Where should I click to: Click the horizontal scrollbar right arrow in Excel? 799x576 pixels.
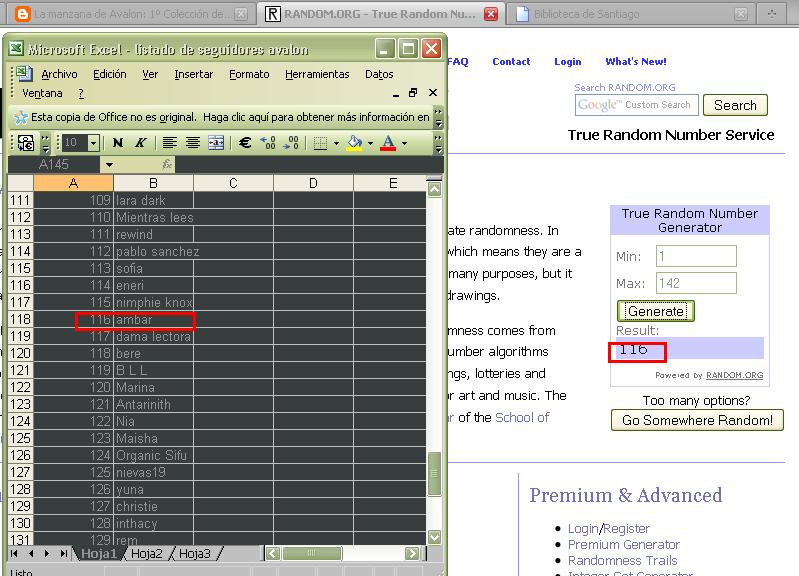(412, 554)
